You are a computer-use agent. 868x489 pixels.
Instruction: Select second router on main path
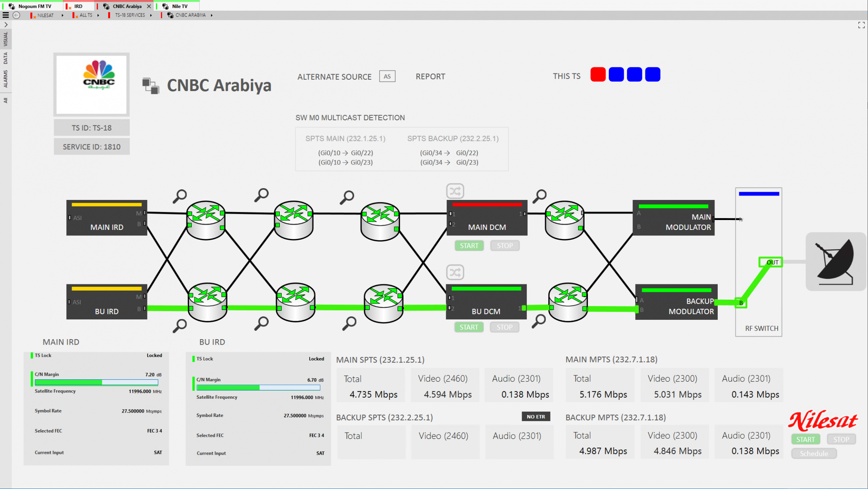coord(294,220)
